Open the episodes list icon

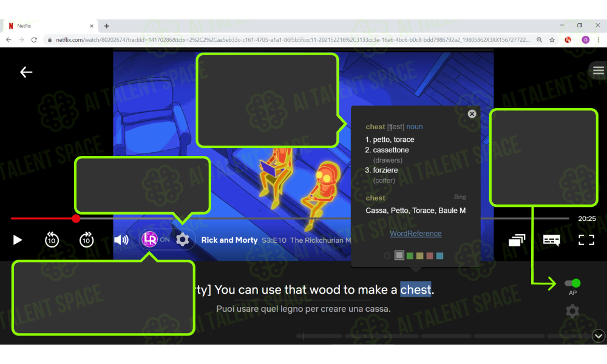(517, 240)
